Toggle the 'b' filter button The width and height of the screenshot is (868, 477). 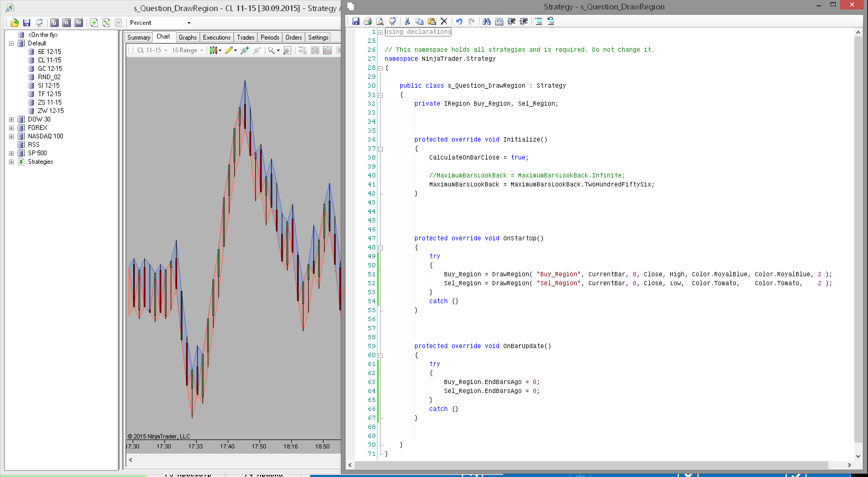pos(54,23)
